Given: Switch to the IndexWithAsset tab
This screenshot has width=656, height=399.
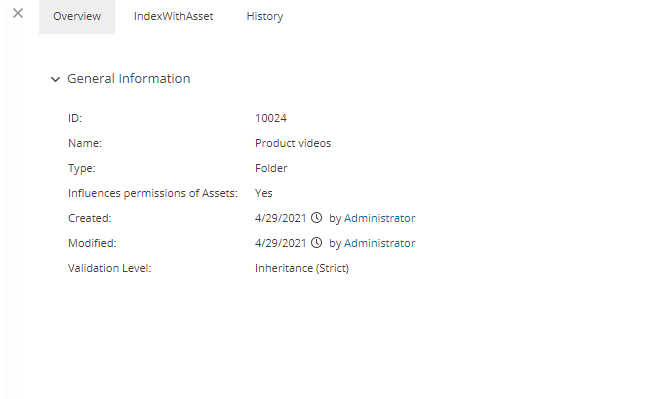Looking at the screenshot, I should [173, 17].
